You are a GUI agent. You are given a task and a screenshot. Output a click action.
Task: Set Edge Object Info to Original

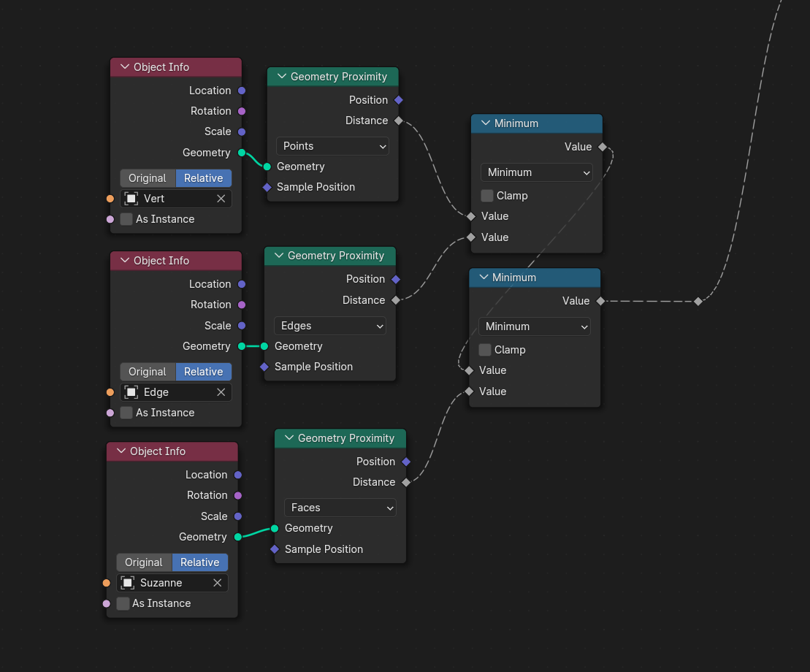pyautogui.click(x=148, y=372)
